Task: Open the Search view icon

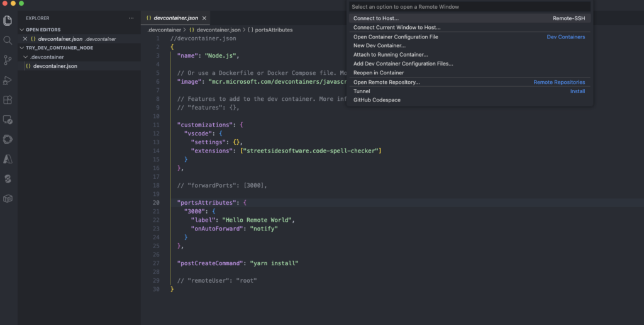Action: click(8, 40)
